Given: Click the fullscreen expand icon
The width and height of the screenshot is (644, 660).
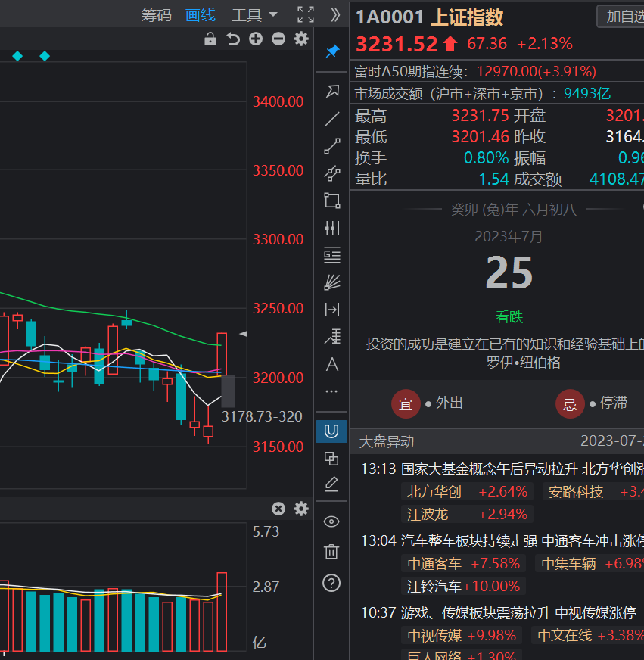Looking at the screenshot, I should click(x=305, y=14).
